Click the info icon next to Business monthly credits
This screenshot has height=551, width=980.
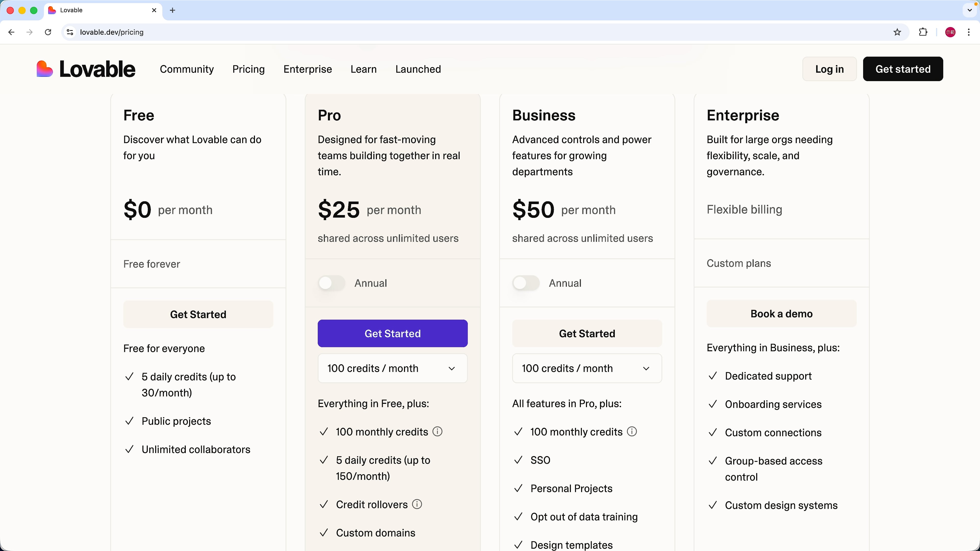[x=632, y=432]
